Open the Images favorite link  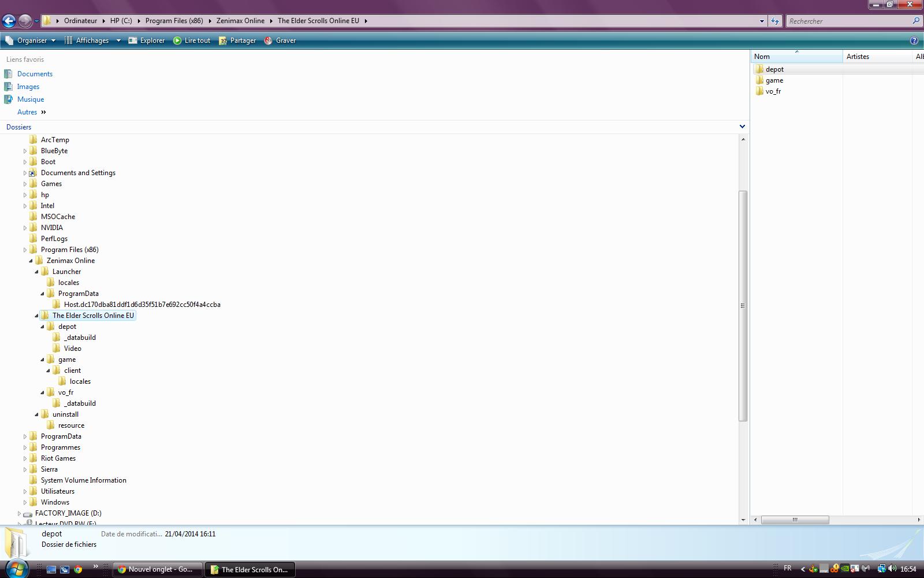[x=28, y=87]
